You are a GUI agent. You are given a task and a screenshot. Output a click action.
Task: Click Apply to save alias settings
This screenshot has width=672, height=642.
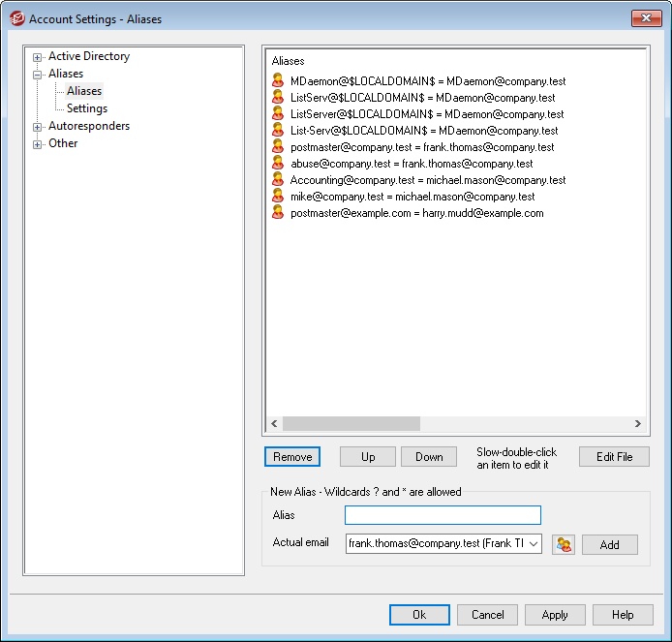pos(554,615)
